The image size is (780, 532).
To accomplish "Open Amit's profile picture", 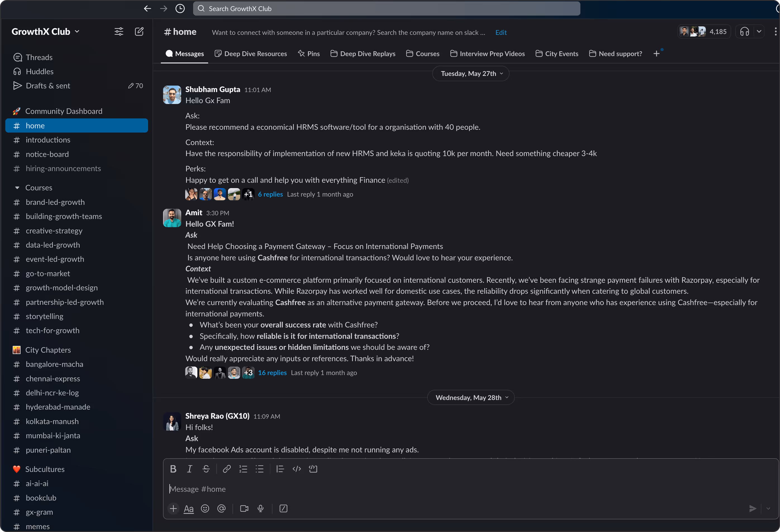I will pyautogui.click(x=172, y=218).
